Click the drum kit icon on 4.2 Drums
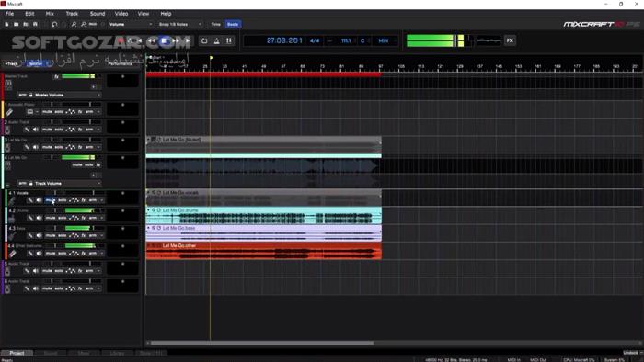The image size is (644, 362). (x=11, y=218)
